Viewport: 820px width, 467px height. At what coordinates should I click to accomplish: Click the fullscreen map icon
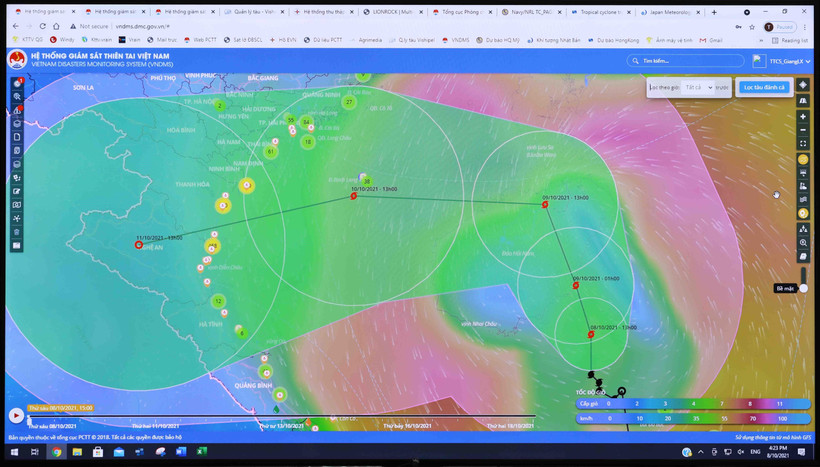[x=803, y=143]
